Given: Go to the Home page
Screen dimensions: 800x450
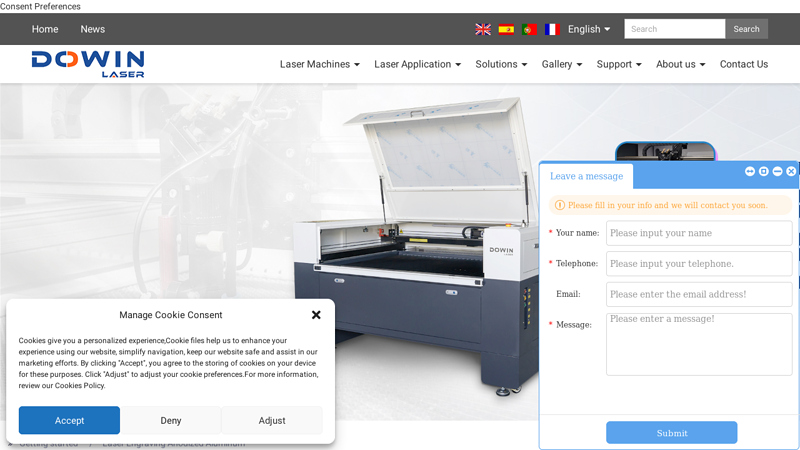Looking at the screenshot, I should tap(45, 29).
